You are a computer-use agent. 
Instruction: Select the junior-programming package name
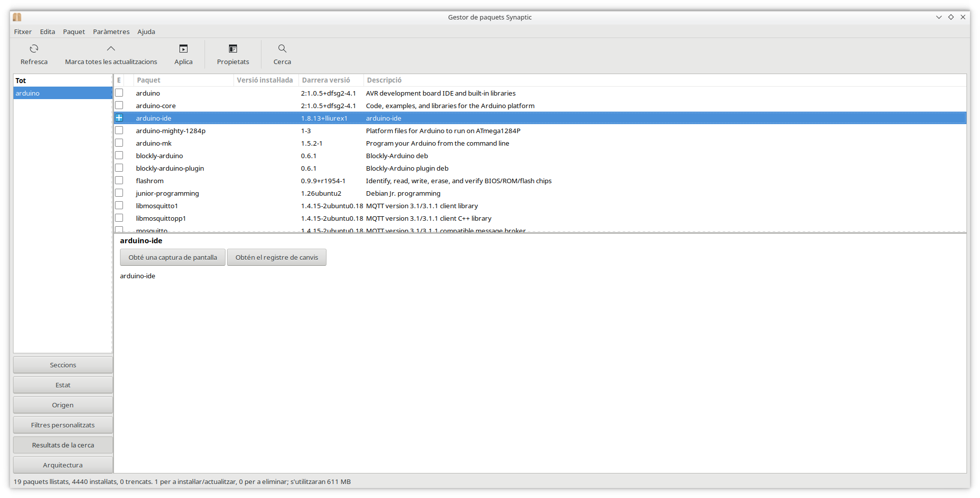(167, 193)
